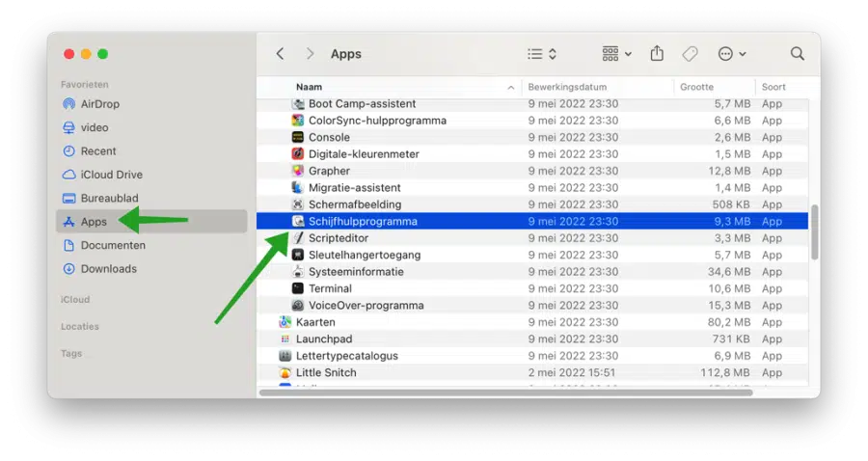Click the Tags label icon in toolbar
This screenshot has height=461, width=868.
point(690,54)
